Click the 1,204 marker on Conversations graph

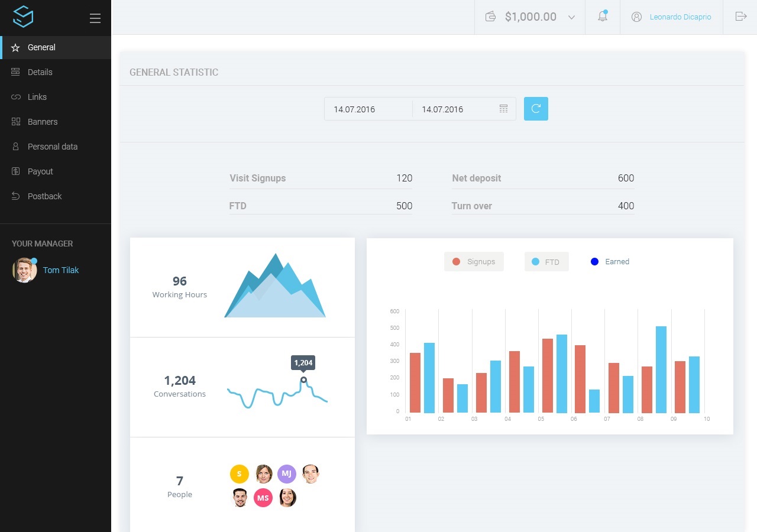coord(303,379)
